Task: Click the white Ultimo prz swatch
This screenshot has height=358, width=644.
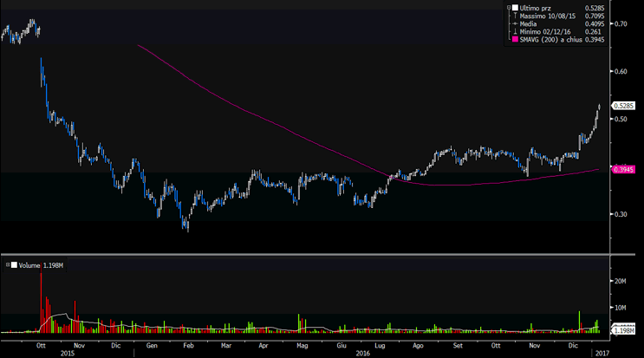Action: 515,8
